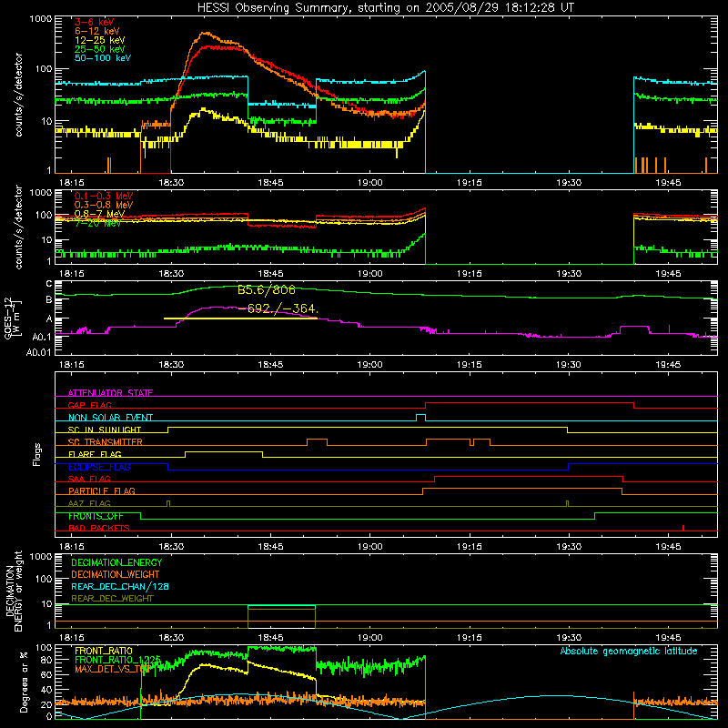Screen dimensions: 728x728
Task: Click 18:30 tick under top count-rate plot
Action: coord(171,183)
